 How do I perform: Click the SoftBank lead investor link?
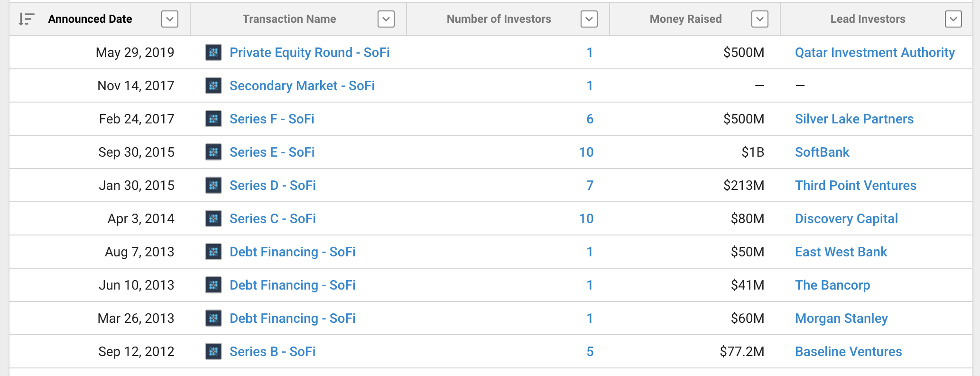pyautogui.click(x=822, y=152)
